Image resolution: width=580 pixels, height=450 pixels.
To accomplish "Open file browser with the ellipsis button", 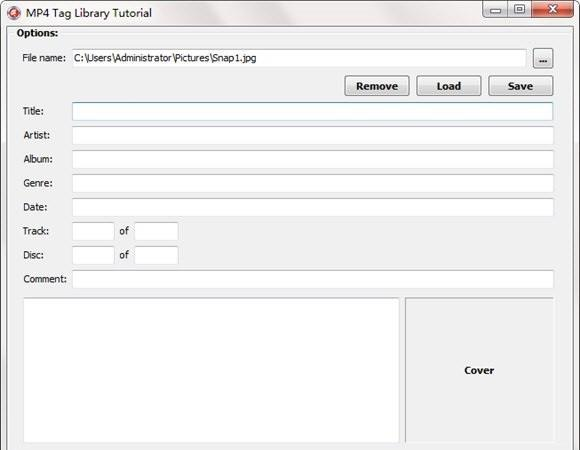I will click(543, 58).
